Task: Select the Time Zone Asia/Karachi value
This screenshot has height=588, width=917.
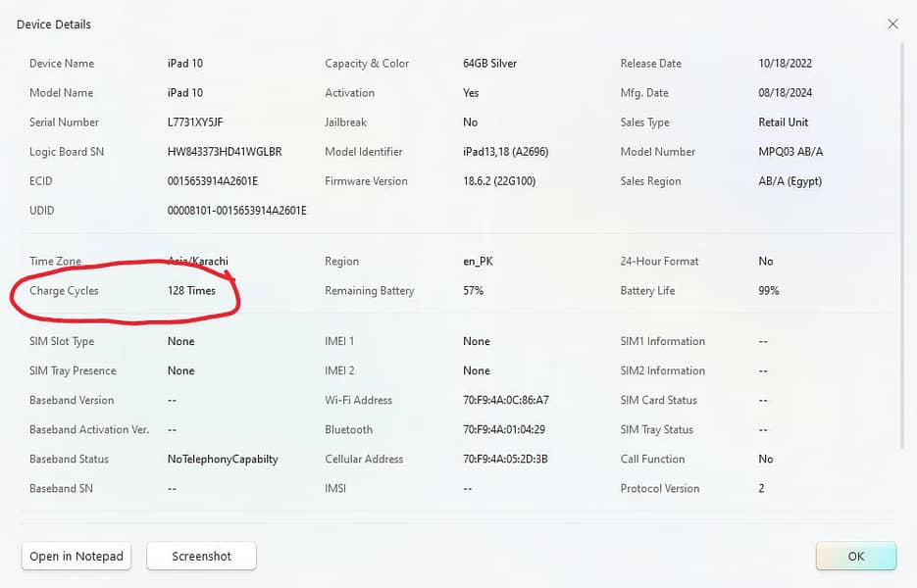Action: click(196, 261)
